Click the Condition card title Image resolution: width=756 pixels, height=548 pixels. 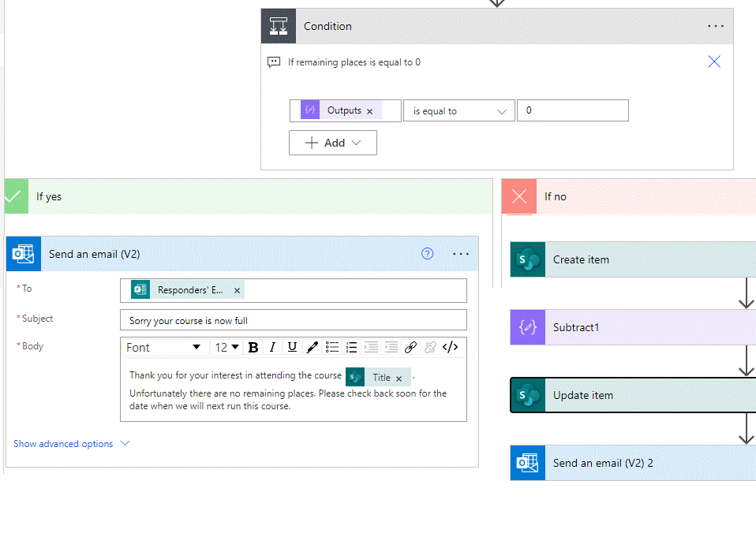tap(327, 26)
